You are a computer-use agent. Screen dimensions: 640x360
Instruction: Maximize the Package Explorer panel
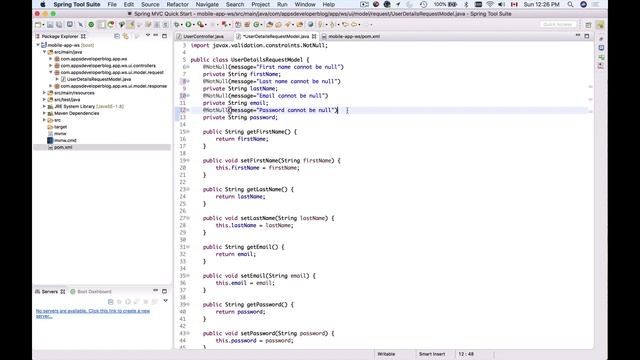[164, 36]
